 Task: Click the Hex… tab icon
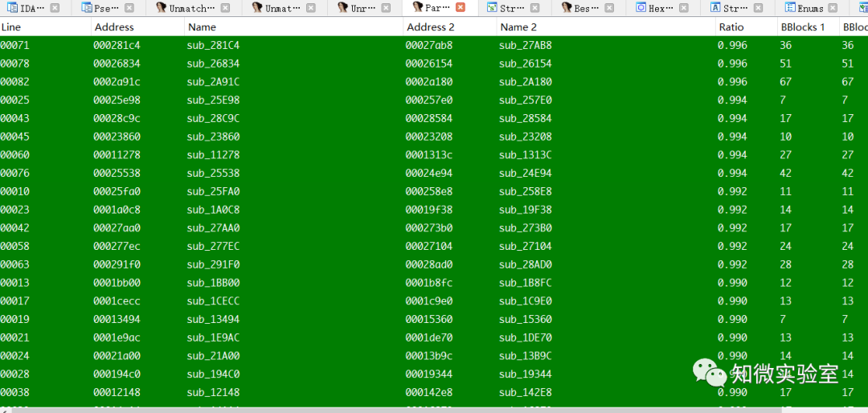pyautogui.click(x=641, y=8)
